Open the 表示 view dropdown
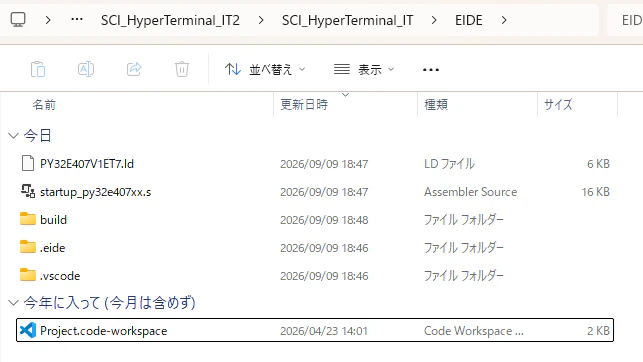Viewport: 643px width, 362px height. pyautogui.click(x=364, y=69)
